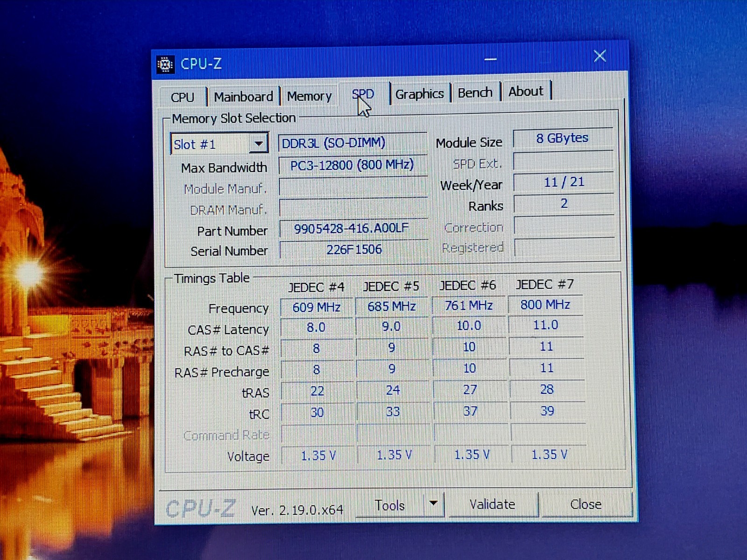Screen dimensions: 747x560
Task: Click the Ver. 2.19.0.x64 version text
Action: 297,510
